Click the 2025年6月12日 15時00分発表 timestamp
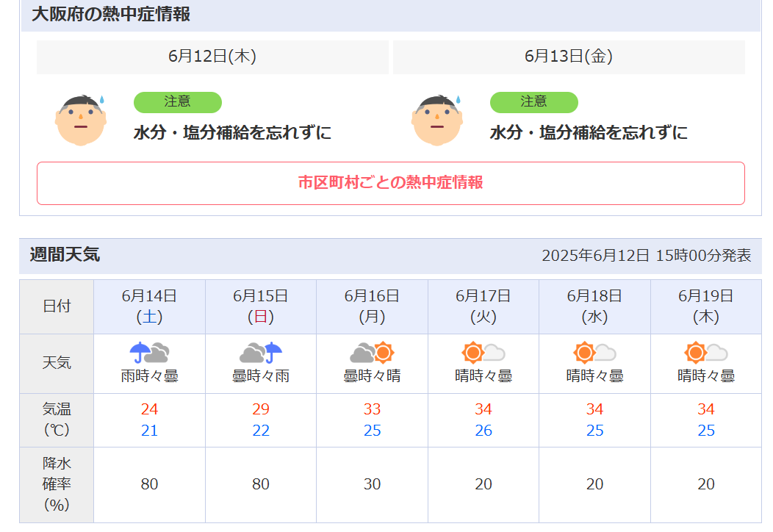Image resolution: width=773 pixels, height=532 pixels. 647,256
